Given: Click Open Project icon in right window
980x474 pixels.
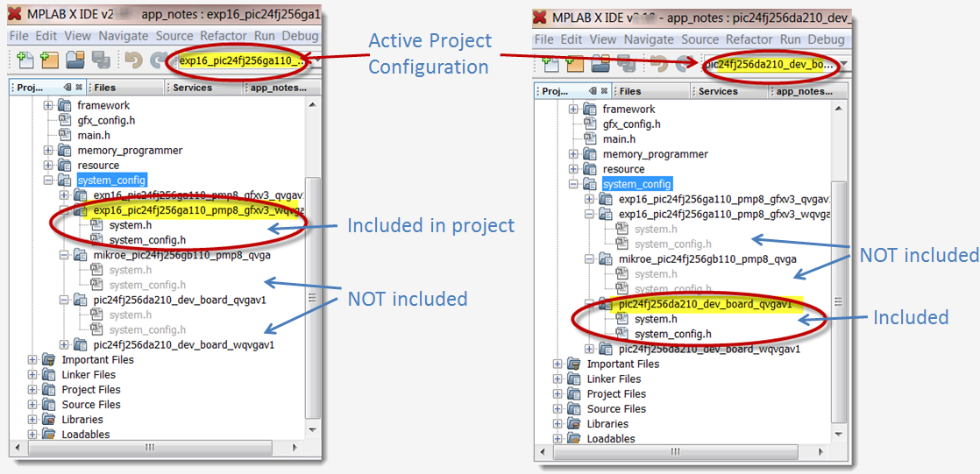Looking at the screenshot, I should click(601, 65).
